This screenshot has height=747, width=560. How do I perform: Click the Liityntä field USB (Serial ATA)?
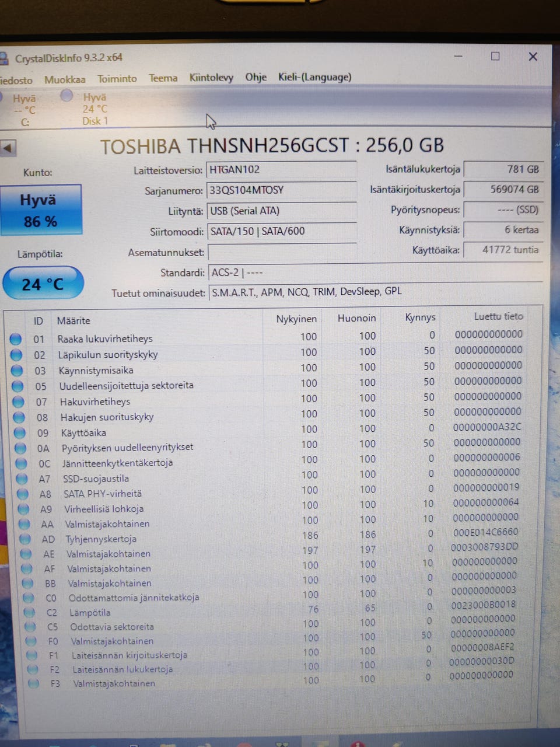pyautogui.click(x=281, y=211)
